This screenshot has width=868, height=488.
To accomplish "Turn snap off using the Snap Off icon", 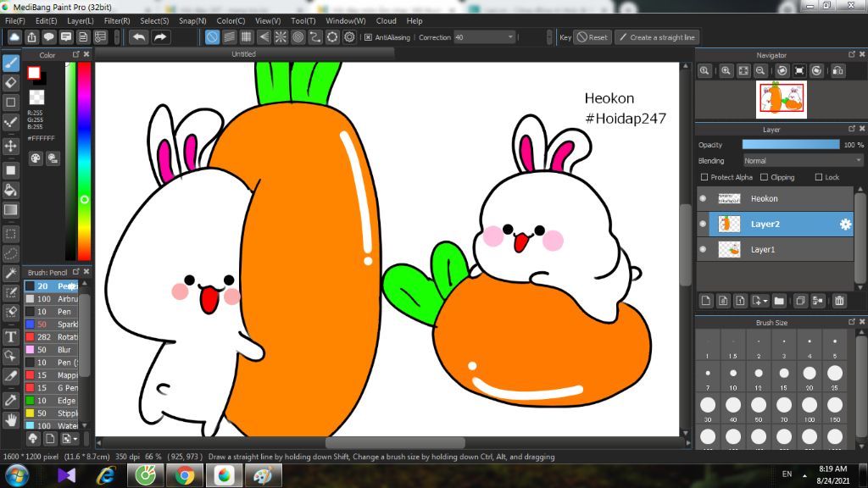I will tap(212, 37).
